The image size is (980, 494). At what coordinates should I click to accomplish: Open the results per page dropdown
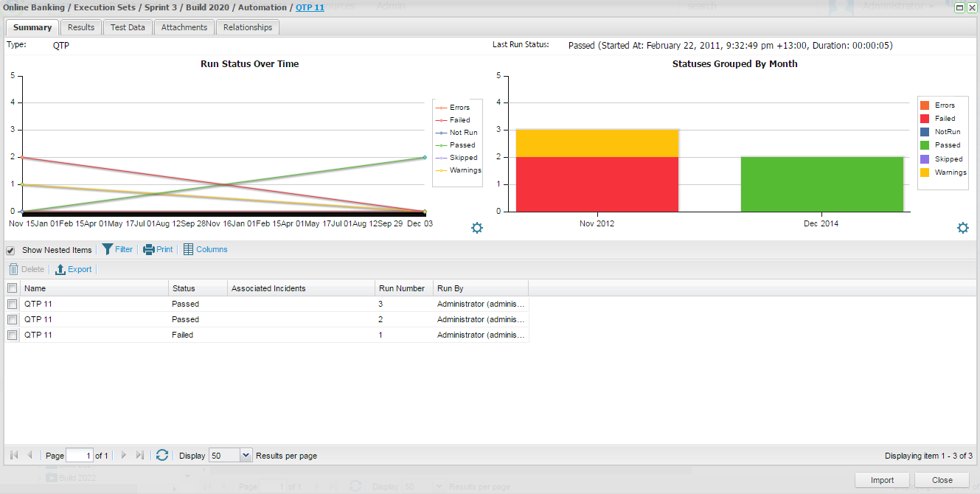click(246, 456)
